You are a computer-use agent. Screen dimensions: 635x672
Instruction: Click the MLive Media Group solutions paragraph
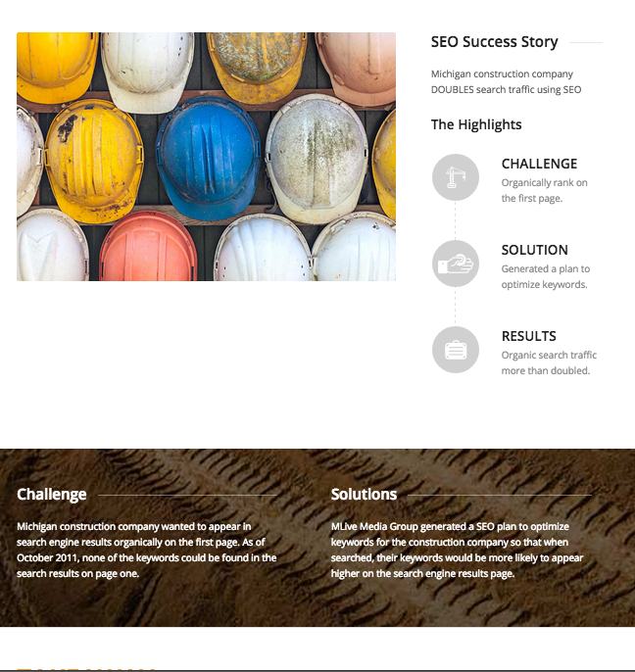[457, 550]
